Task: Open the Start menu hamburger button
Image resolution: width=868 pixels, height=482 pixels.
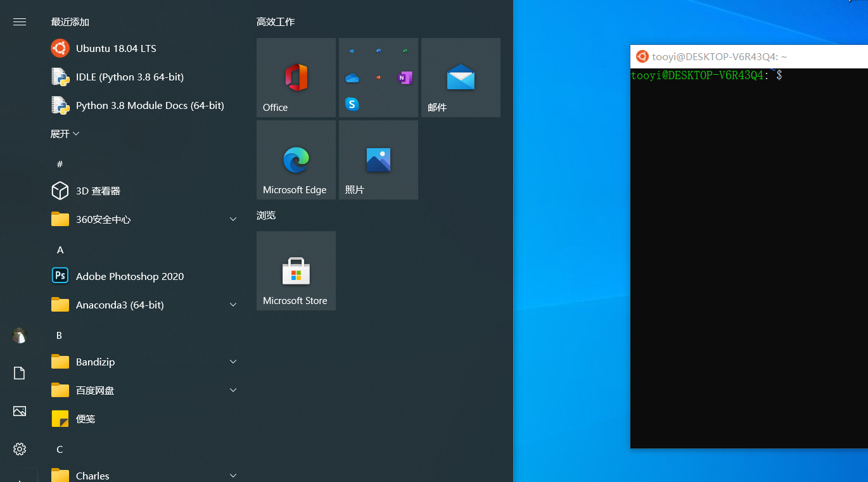Action: click(x=19, y=21)
